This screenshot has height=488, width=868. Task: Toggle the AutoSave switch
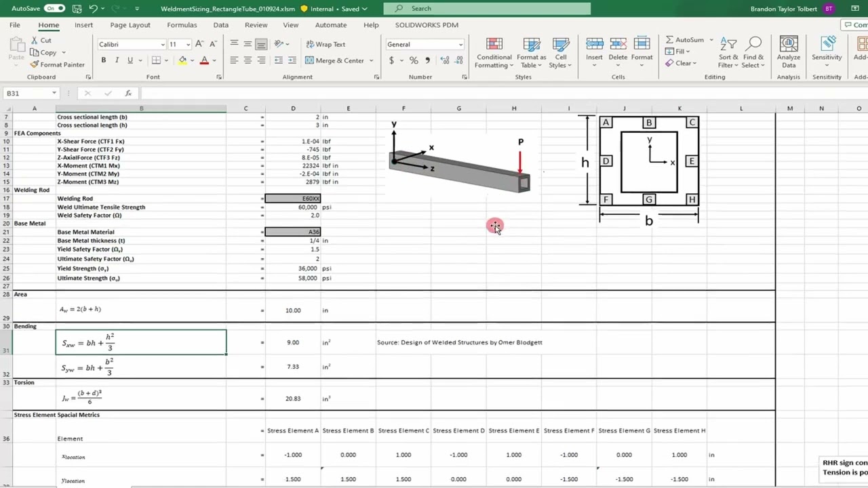point(54,9)
